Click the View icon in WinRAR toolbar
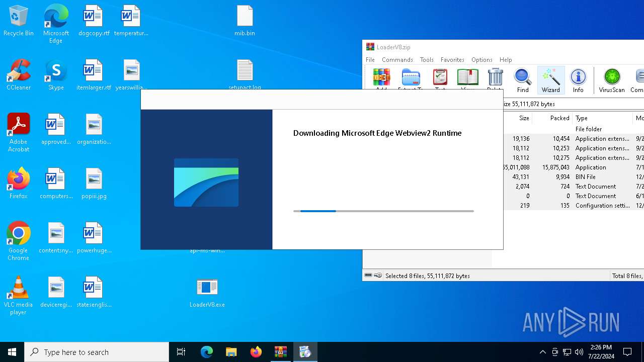 467,78
